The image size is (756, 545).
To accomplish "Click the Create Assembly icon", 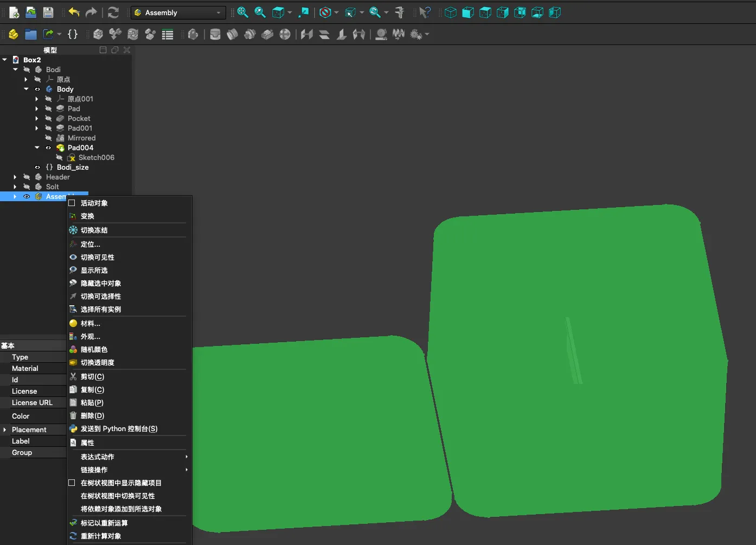I will tap(13, 35).
